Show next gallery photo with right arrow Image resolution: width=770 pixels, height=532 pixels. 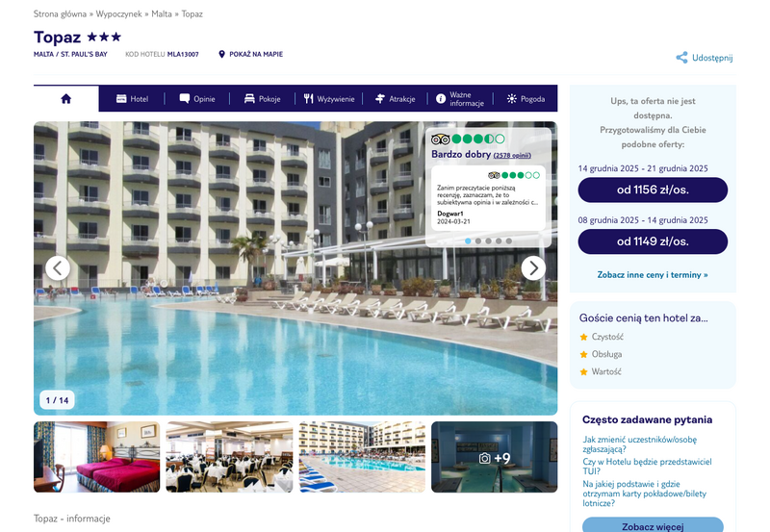pyautogui.click(x=533, y=268)
